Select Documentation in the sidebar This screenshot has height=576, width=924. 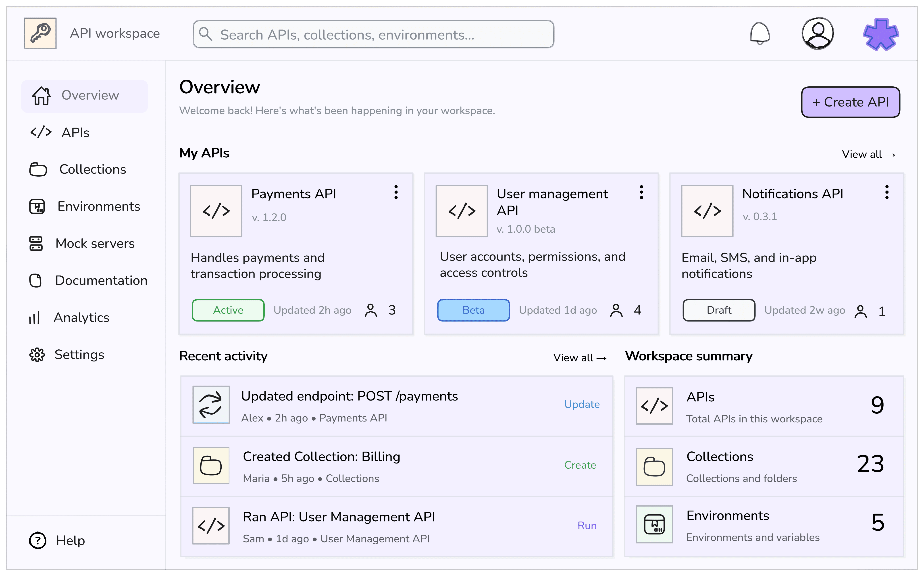coord(88,280)
